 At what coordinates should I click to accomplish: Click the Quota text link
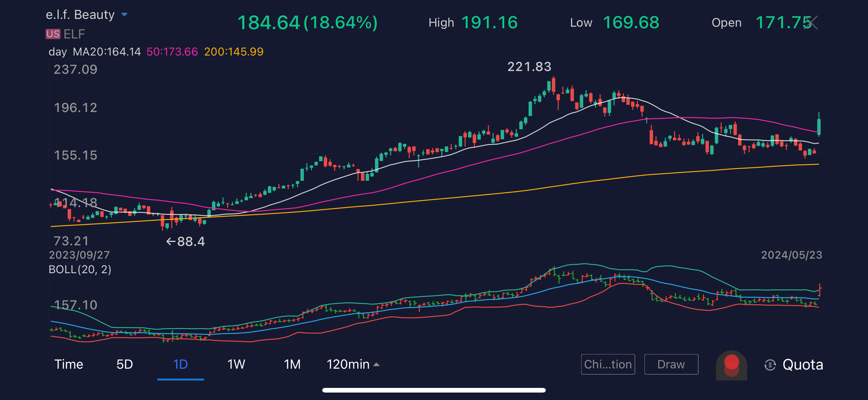804,365
